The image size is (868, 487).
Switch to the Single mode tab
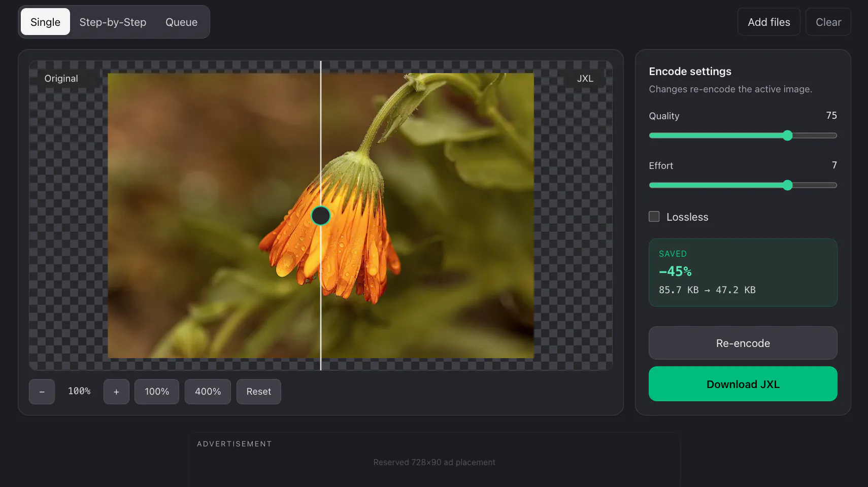point(45,22)
